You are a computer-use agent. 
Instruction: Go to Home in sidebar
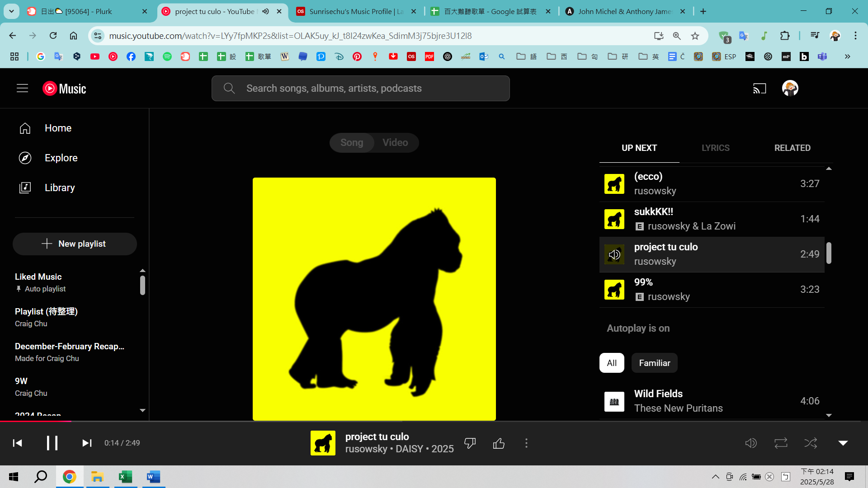coord(75,128)
